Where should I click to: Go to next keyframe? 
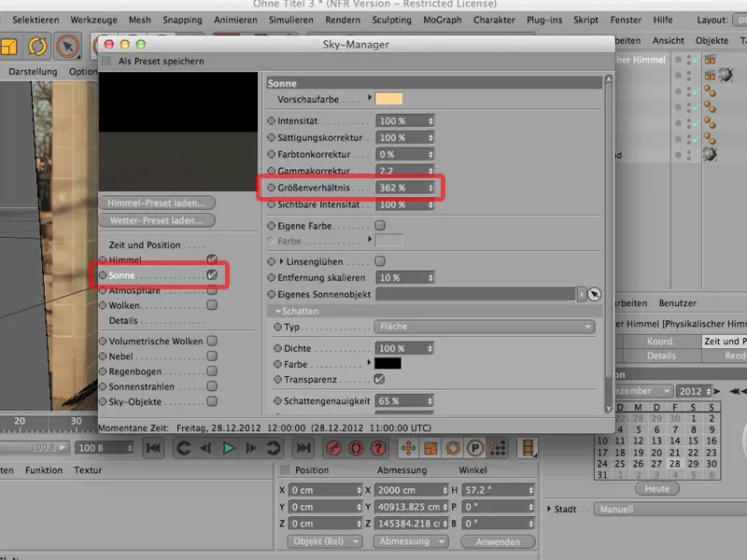tap(273, 448)
